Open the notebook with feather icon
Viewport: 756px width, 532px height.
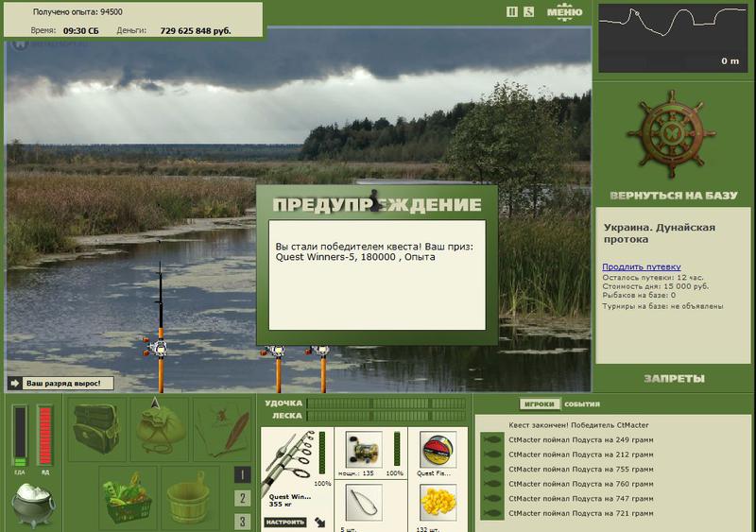[x=222, y=429]
